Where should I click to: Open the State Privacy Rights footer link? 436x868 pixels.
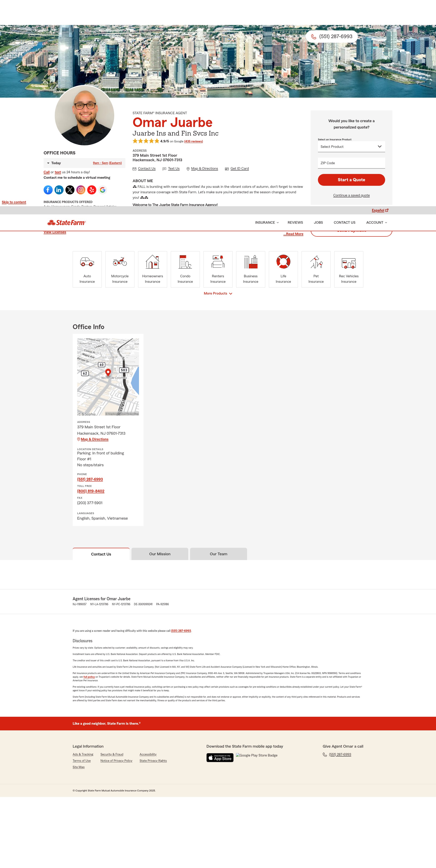pyautogui.click(x=153, y=761)
